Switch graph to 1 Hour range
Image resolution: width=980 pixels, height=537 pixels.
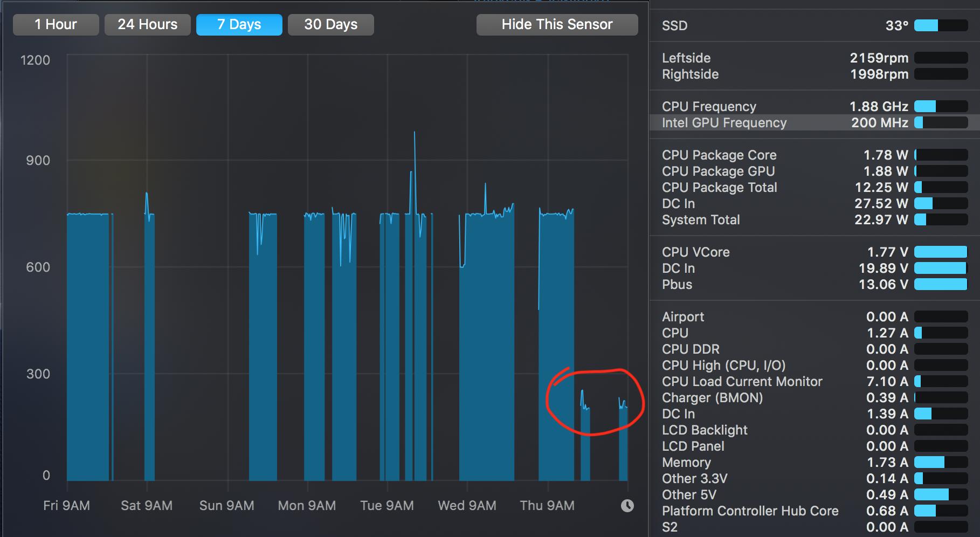pos(56,25)
